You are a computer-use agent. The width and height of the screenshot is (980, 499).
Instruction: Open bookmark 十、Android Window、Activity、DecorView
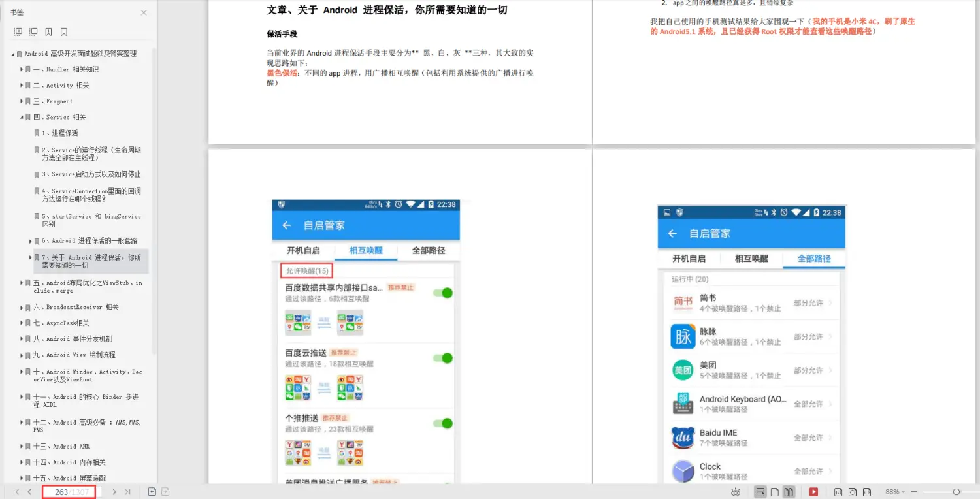[88, 376]
